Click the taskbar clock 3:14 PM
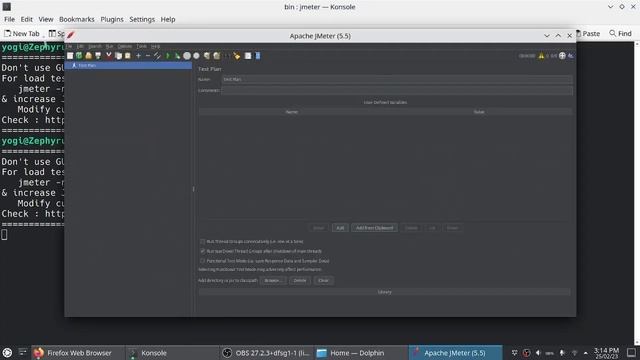Screen dimensions: 640x360 tap(606, 353)
